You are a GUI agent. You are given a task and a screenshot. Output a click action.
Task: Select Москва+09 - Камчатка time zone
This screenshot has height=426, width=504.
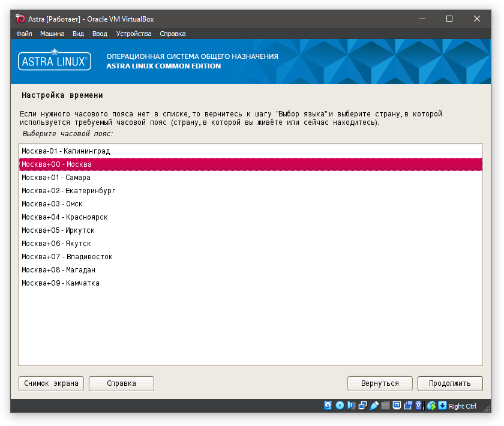click(x=251, y=283)
